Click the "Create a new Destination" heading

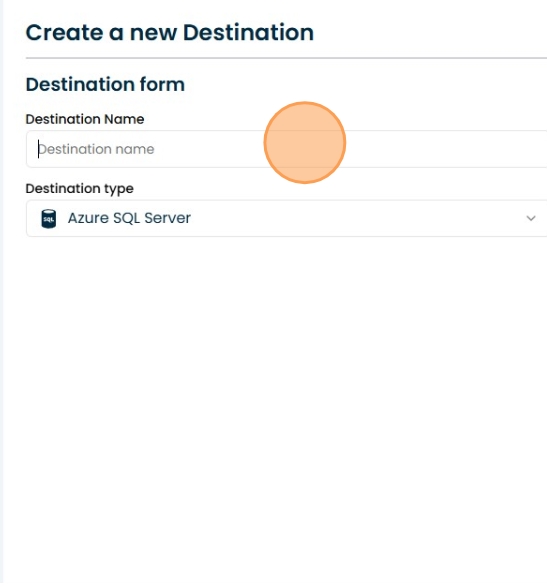point(170,33)
